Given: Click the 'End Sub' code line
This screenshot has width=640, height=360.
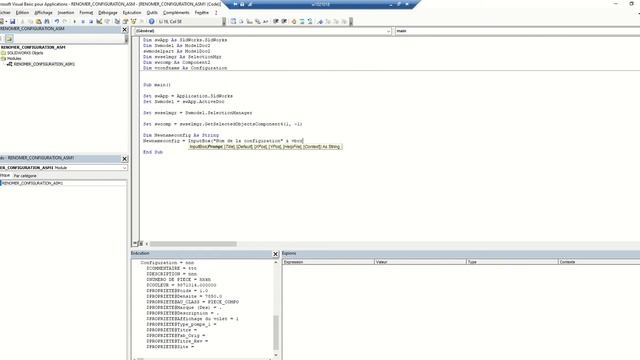Looking at the screenshot, I should [153, 152].
